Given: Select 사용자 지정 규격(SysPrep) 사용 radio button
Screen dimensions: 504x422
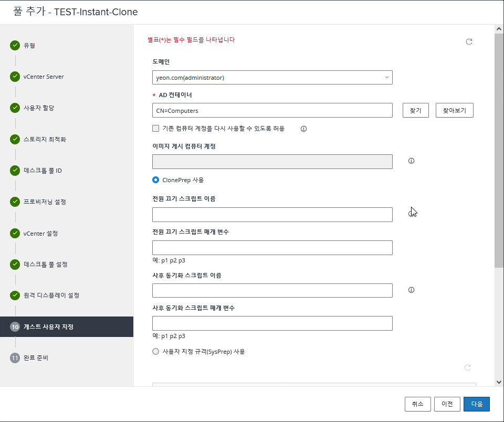Looking at the screenshot, I should pos(155,351).
